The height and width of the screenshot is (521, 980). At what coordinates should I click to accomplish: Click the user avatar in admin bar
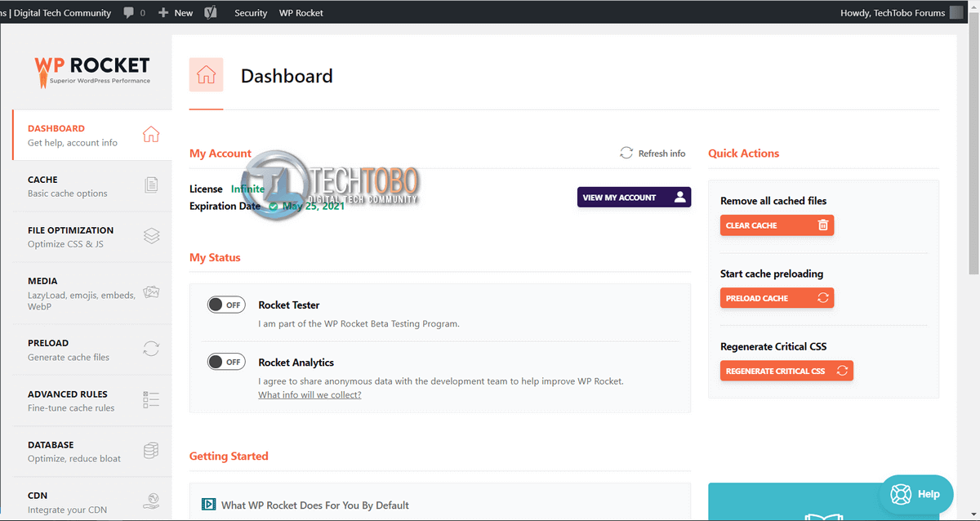click(957, 12)
